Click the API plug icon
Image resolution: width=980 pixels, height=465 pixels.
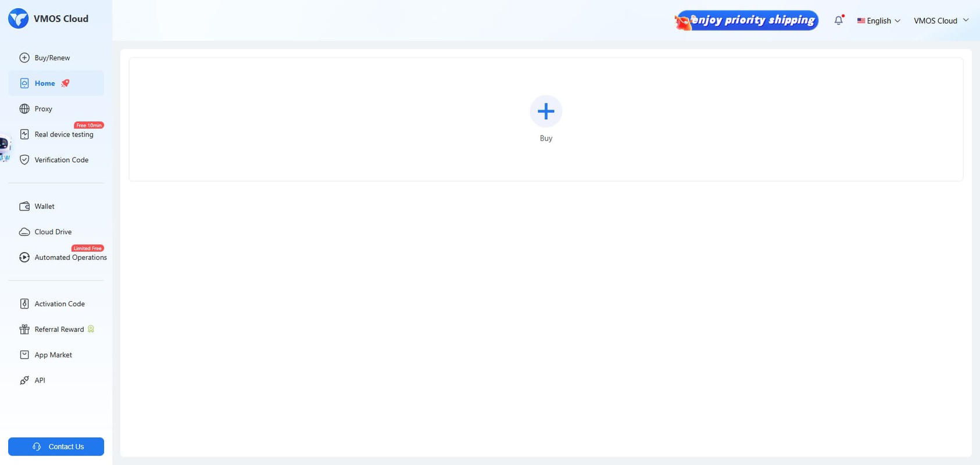click(24, 381)
